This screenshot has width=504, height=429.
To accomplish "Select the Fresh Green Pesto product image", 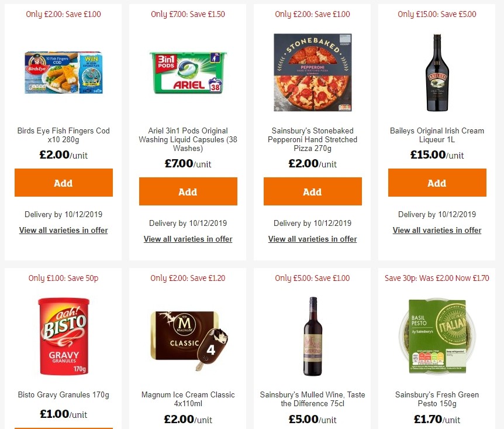I will pyautogui.click(x=437, y=337).
